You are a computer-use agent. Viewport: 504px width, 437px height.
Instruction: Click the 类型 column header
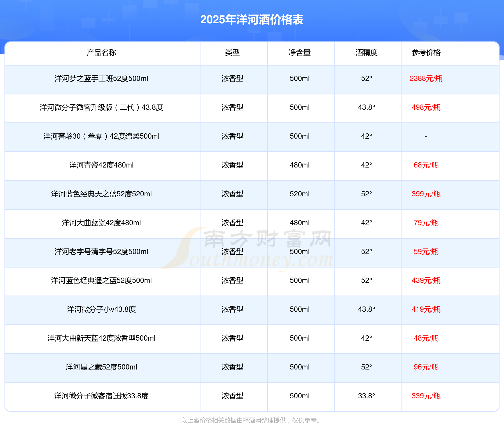pos(232,52)
